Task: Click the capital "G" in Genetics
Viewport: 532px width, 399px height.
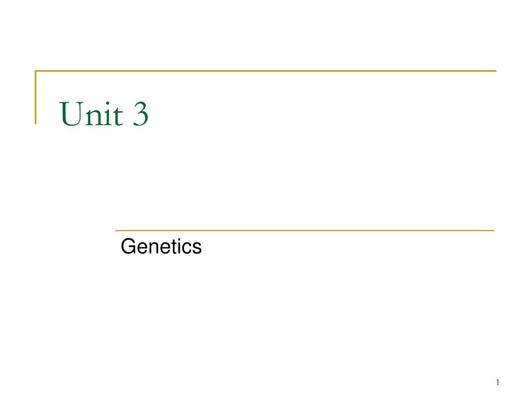Action: coord(128,246)
